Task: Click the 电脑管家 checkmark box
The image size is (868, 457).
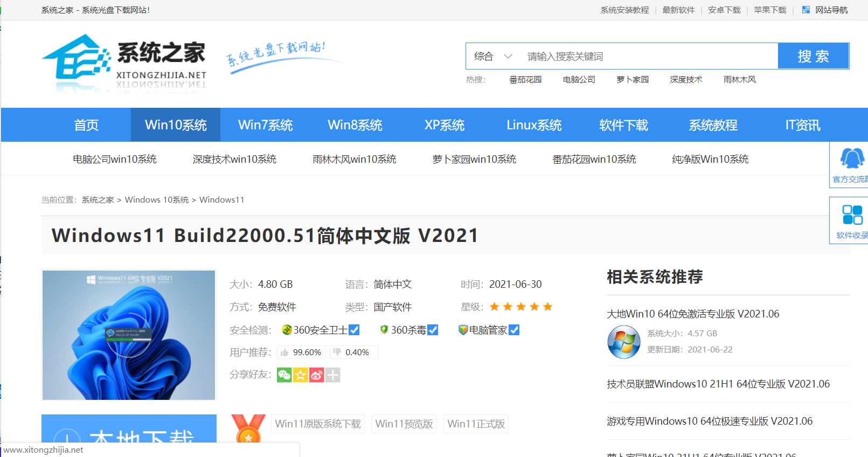Action: coord(514,330)
